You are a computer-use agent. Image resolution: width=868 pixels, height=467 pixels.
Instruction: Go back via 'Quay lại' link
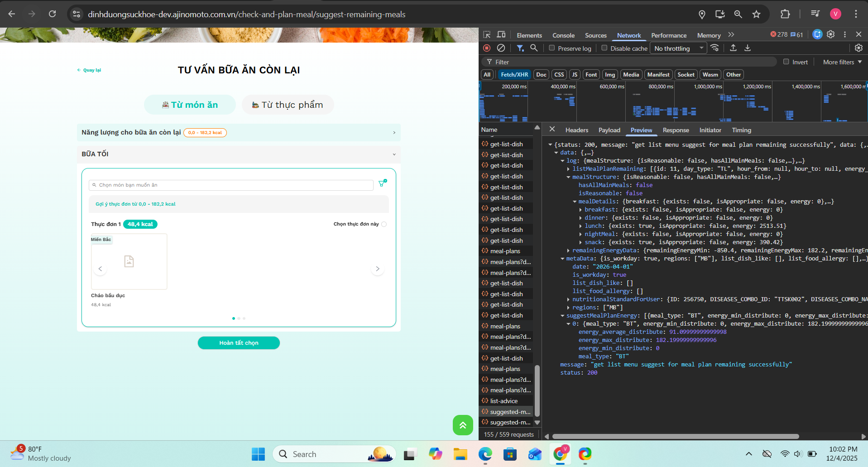[89, 70]
